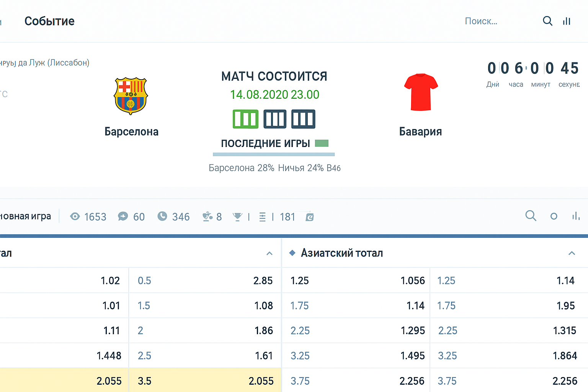Toggle the green switch beside ПОСЛЕДНИЕ ИГРЫ
Viewport: 588px width, 392px height.
pos(322,143)
